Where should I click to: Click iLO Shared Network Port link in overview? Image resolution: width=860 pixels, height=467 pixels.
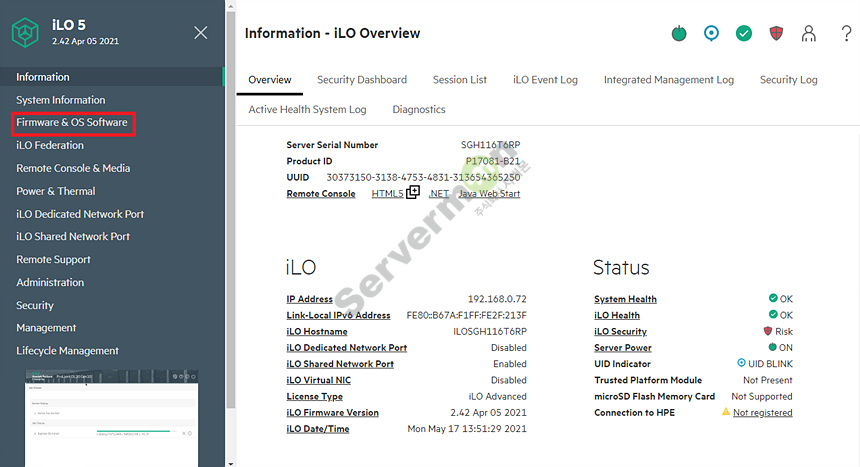coord(340,364)
